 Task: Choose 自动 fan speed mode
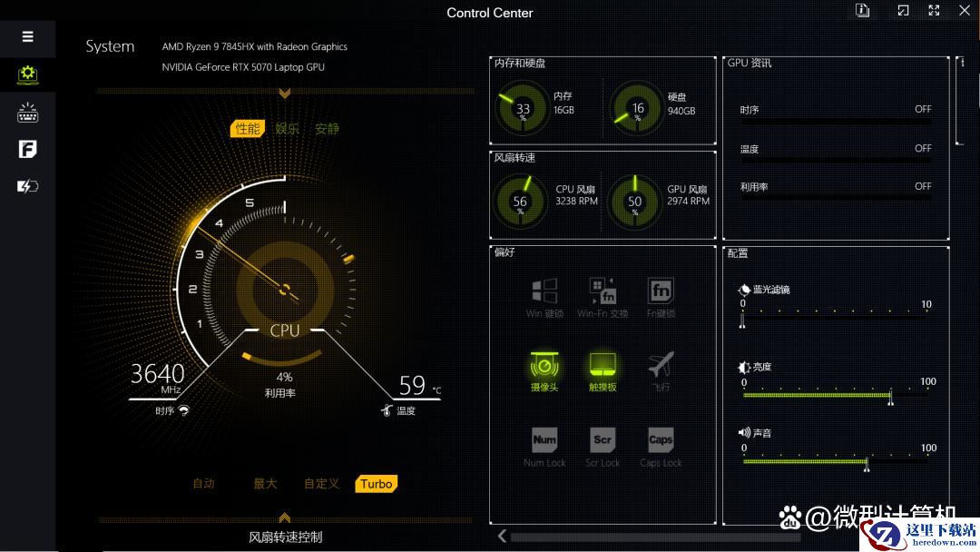(x=204, y=483)
